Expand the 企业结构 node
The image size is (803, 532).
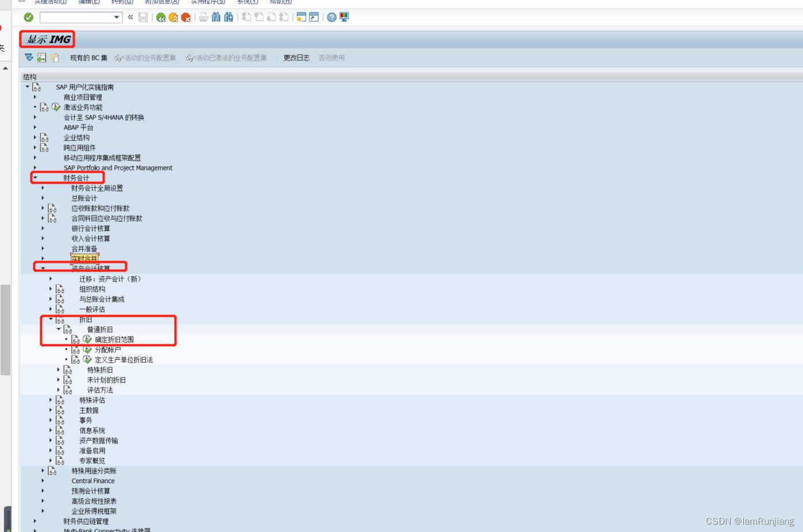click(35, 137)
